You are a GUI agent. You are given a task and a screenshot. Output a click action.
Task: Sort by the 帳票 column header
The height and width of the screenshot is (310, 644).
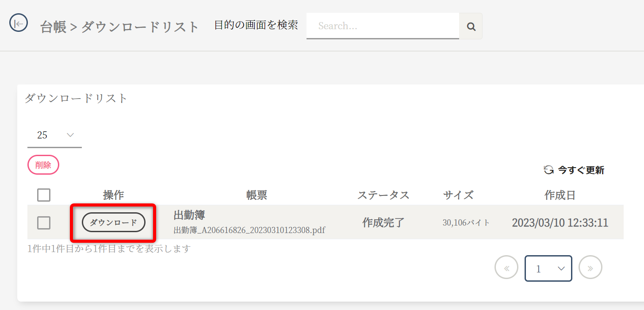pos(257,195)
